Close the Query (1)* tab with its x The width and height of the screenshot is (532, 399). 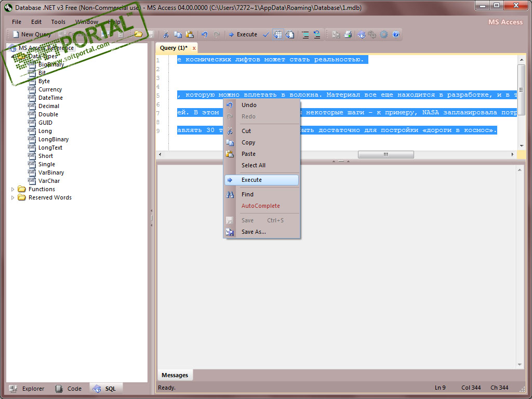194,48
